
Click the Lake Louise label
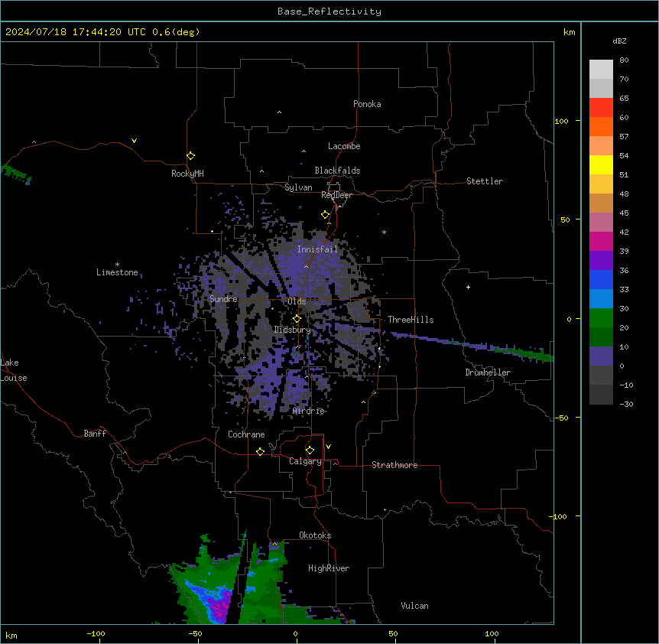coord(14,370)
